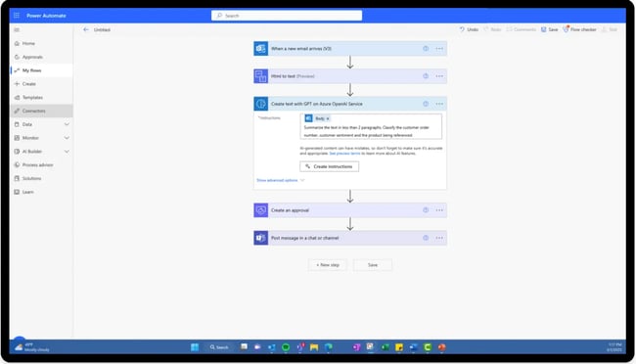This screenshot has width=636, height=364.
Task: Open ellipsis menu on Create an approval
Action: [x=439, y=210]
